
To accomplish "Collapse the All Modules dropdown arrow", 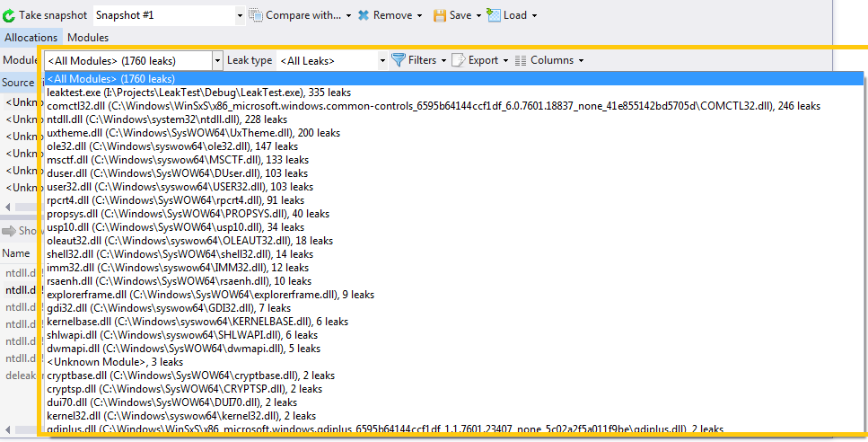I will 217,60.
